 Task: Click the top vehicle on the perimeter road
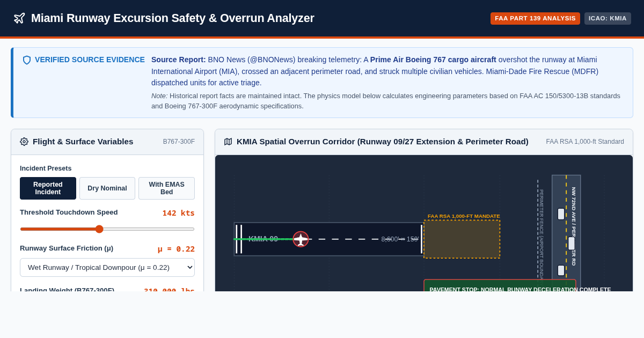[x=561, y=214]
